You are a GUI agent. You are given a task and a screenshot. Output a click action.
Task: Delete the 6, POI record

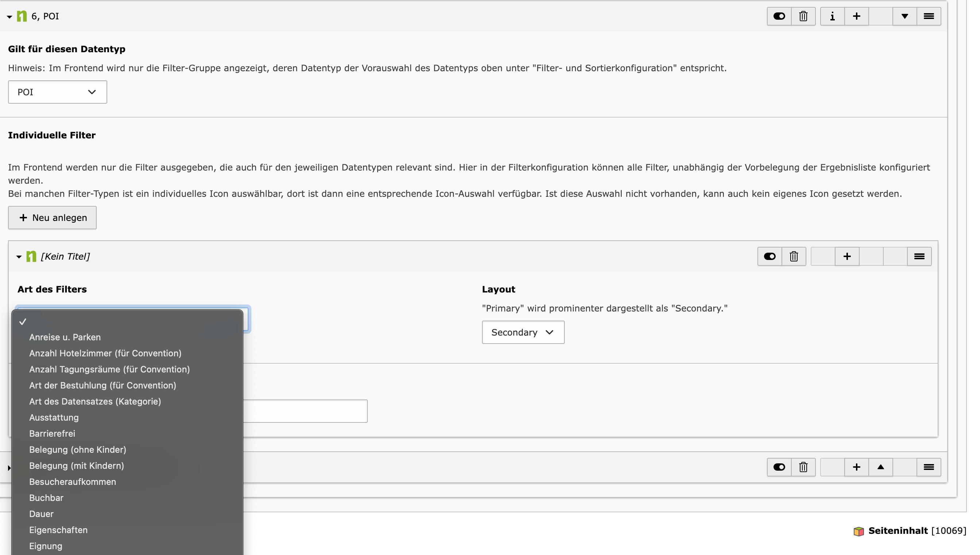(803, 16)
